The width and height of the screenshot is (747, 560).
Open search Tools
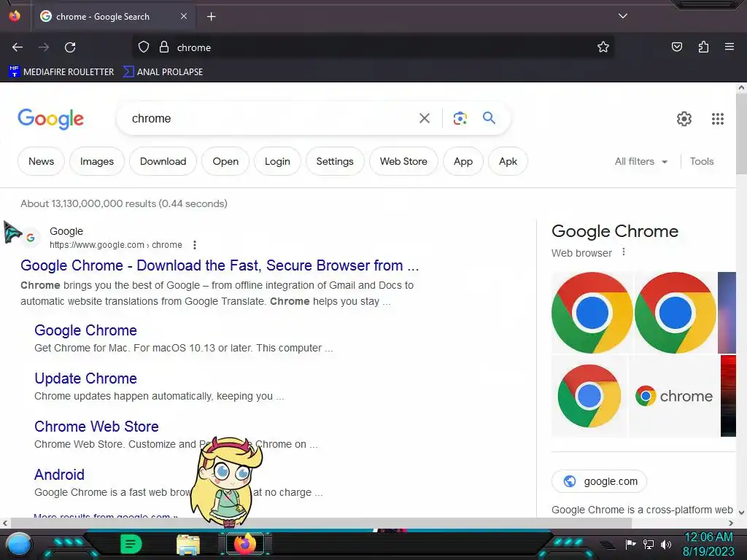(702, 161)
